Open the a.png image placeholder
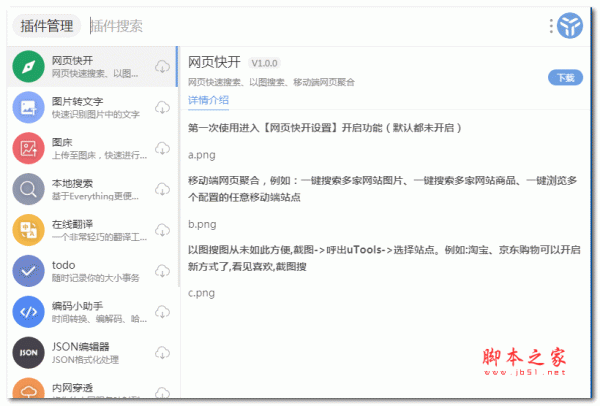This screenshot has width=600, height=406. pyautogui.click(x=202, y=155)
